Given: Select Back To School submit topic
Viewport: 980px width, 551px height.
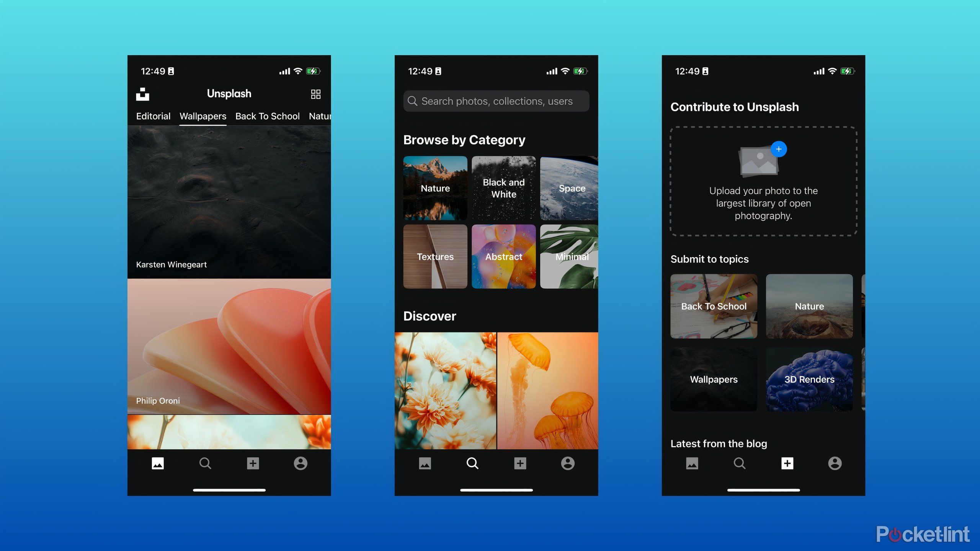Looking at the screenshot, I should point(714,305).
